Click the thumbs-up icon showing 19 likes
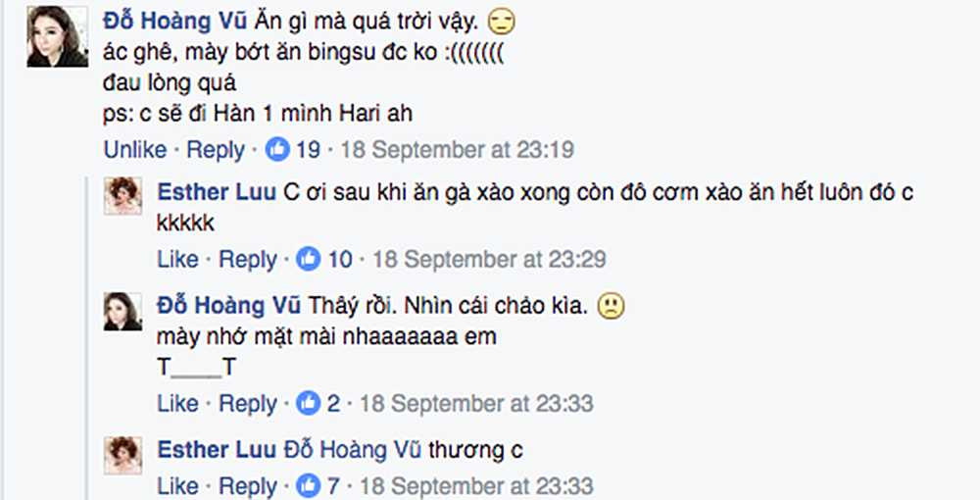This screenshot has height=500, width=980. point(278,150)
